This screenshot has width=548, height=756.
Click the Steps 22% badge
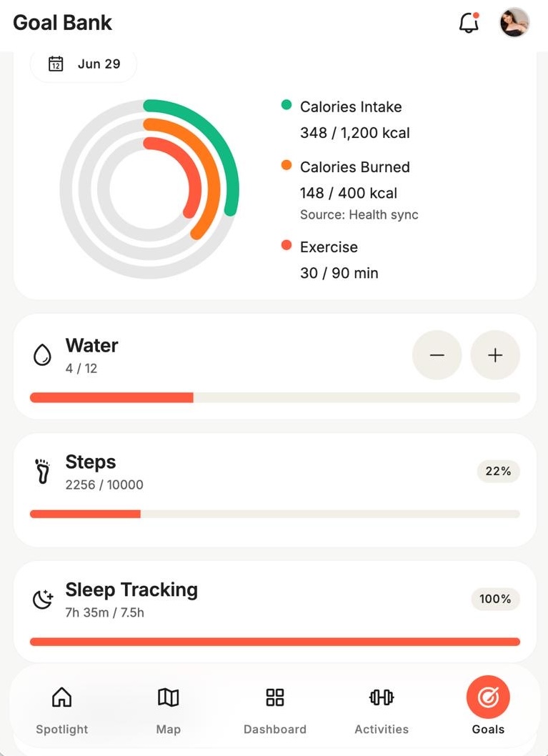499,471
